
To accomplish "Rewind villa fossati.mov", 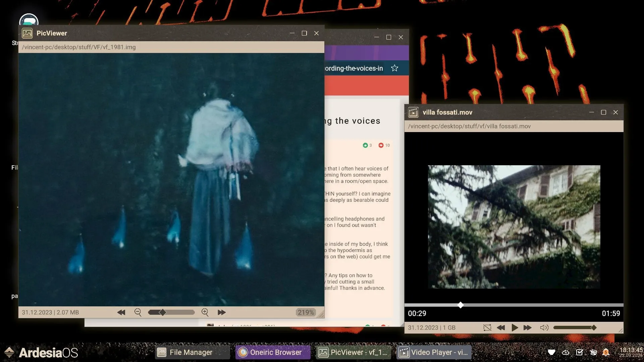I will [x=501, y=327].
